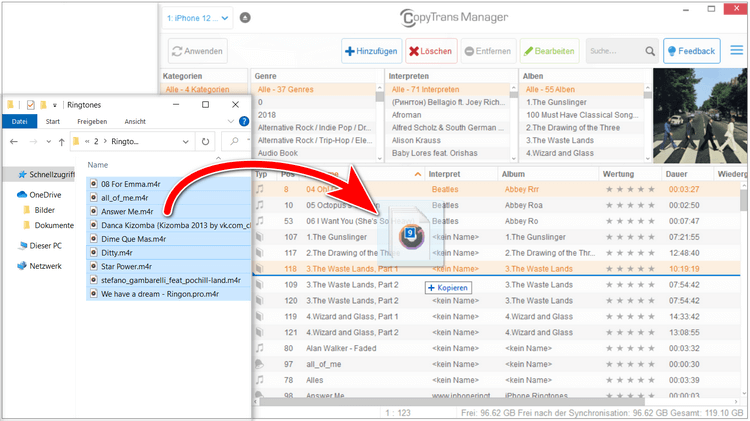Click the back arrow in Explorer
Viewport: 750px width, 421px height.
[x=14, y=142]
